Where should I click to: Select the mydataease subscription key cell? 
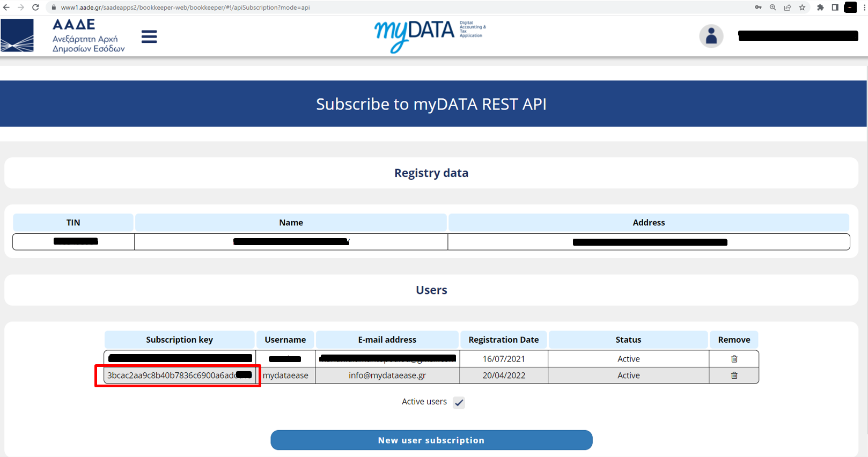point(172,375)
